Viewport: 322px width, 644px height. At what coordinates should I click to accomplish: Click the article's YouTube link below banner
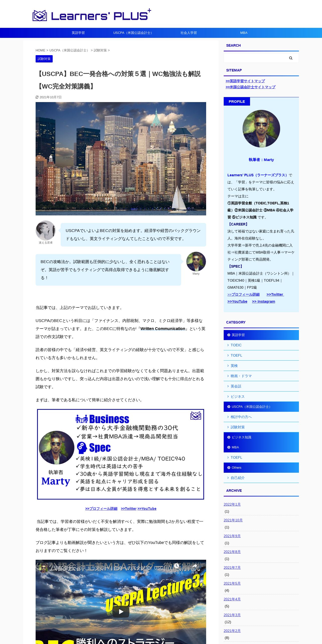pyautogui.click(x=147, y=509)
